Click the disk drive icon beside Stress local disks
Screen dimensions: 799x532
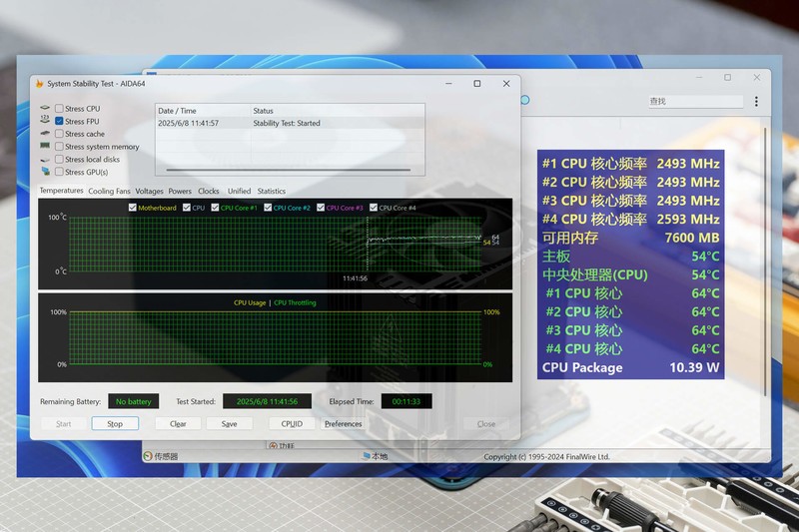pos(45,160)
